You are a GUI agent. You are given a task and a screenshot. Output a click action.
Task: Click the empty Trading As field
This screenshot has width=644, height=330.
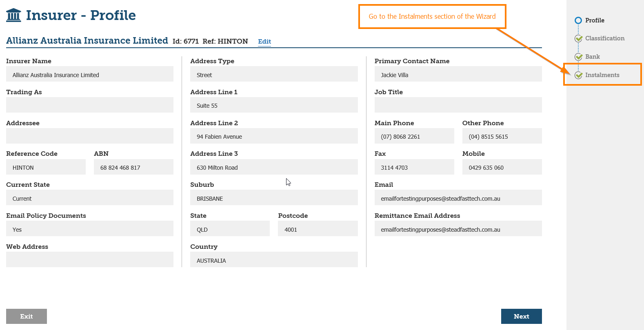coord(90,105)
